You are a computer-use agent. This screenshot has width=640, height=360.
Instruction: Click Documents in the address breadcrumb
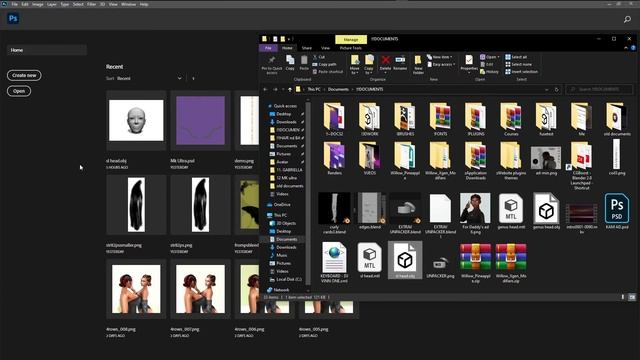click(x=338, y=89)
